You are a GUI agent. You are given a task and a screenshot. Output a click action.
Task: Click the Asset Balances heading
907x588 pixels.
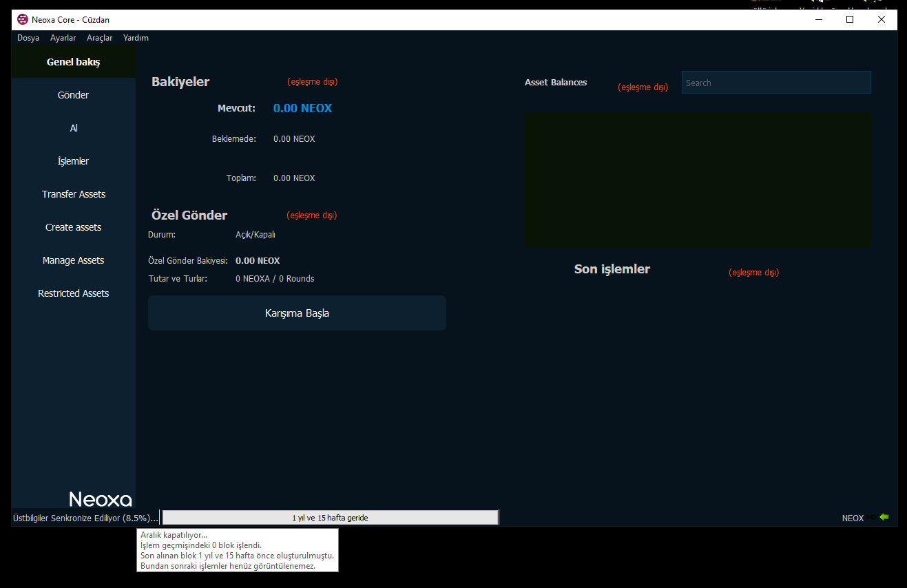tap(556, 83)
